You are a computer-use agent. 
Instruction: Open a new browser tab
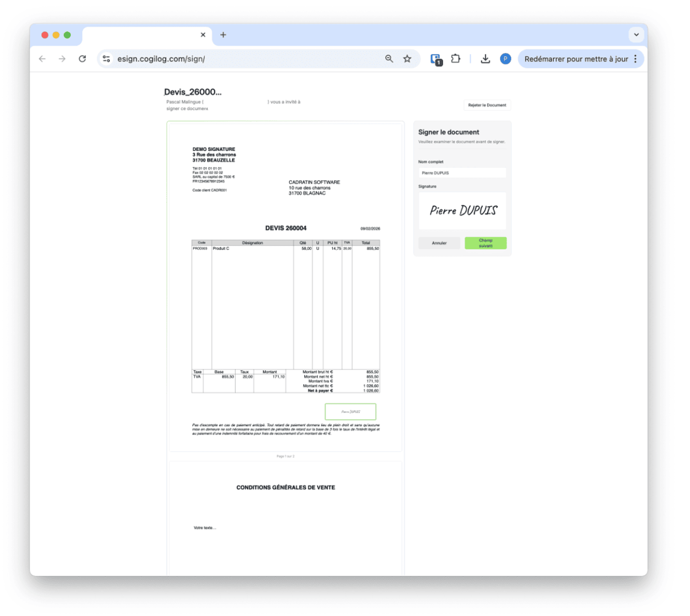click(x=223, y=34)
